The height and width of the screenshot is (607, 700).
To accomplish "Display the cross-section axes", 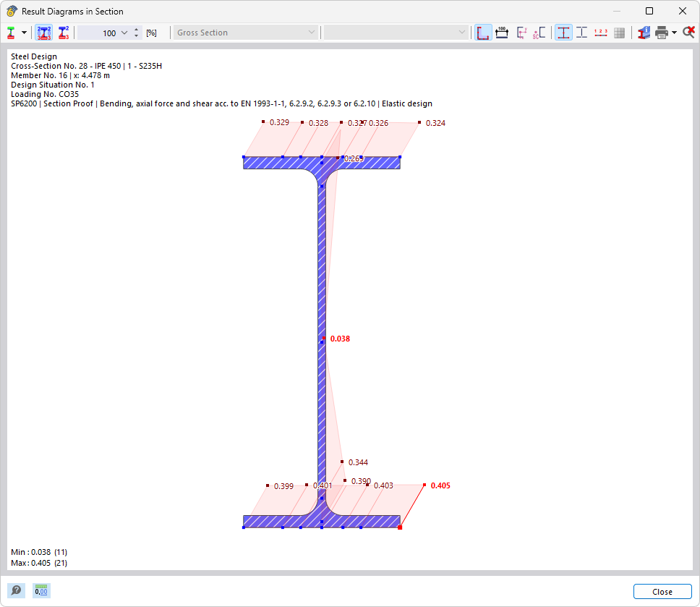I will [522, 32].
